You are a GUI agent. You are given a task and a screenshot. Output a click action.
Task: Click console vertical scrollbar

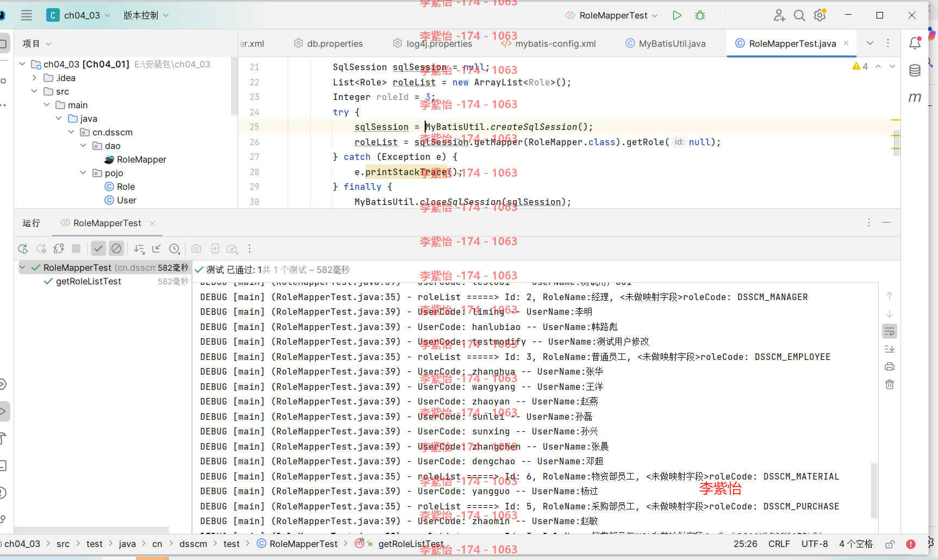point(874,489)
